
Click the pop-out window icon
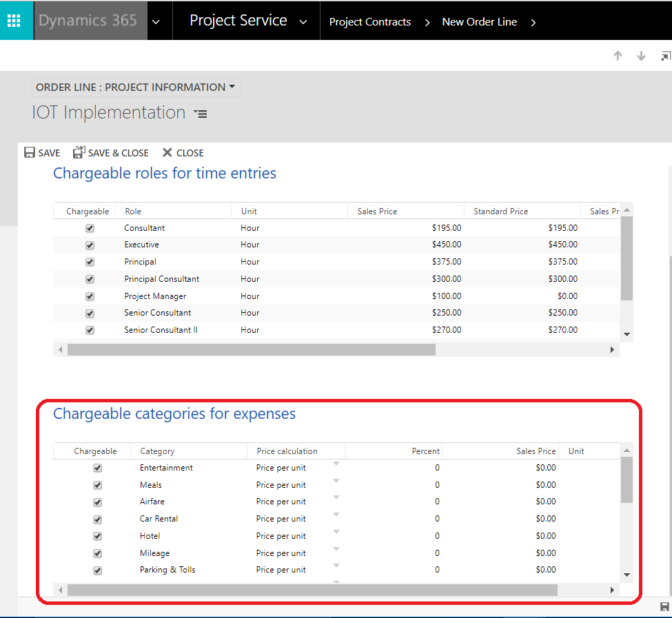(x=666, y=56)
